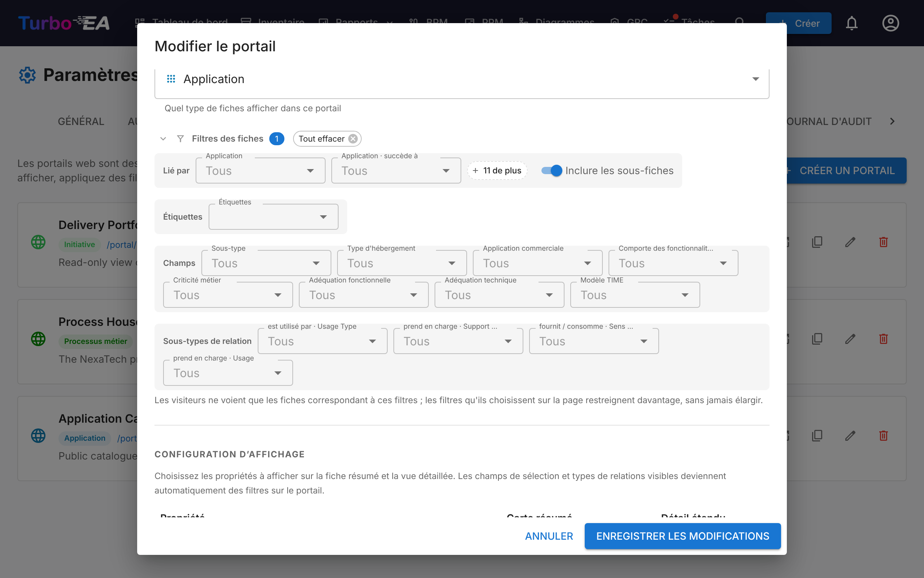Click the globe icon of Delivery Portfolio portal
The width and height of the screenshot is (924, 578).
(38, 242)
